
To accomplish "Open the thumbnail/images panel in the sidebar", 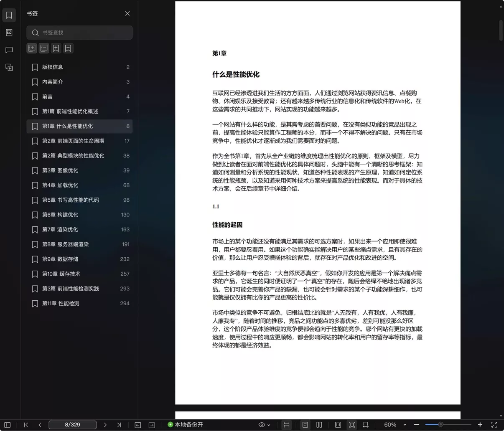I will tap(9, 33).
